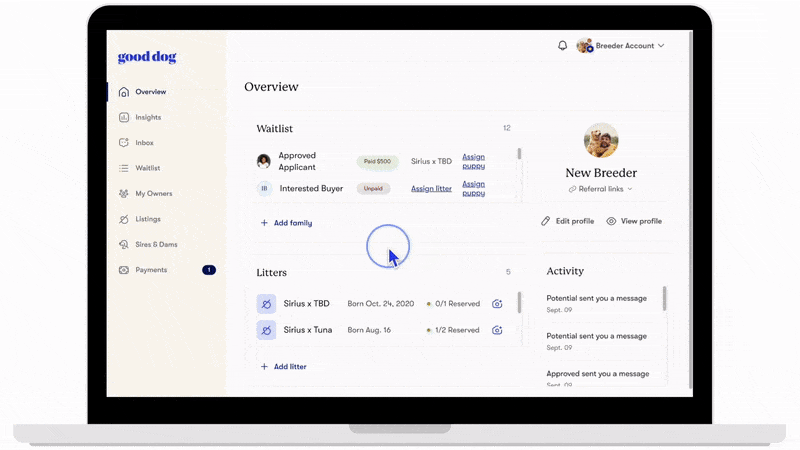Screen dimensions: 800x450
Task: Open the Breeder Account dropdown
Action: (622, 46)
